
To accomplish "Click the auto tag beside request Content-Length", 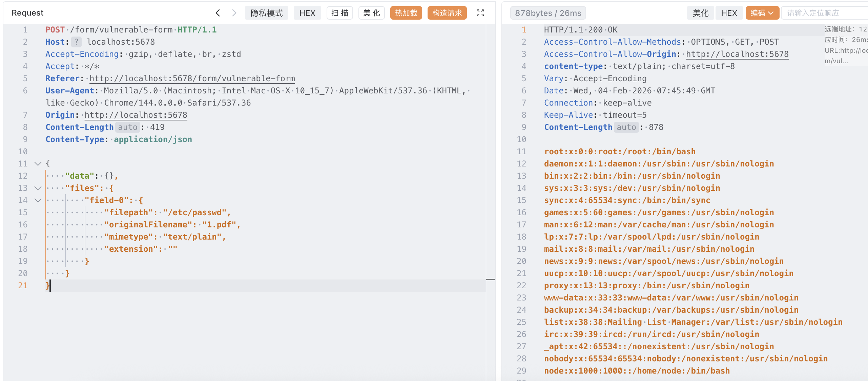I will tap(127, 127).
